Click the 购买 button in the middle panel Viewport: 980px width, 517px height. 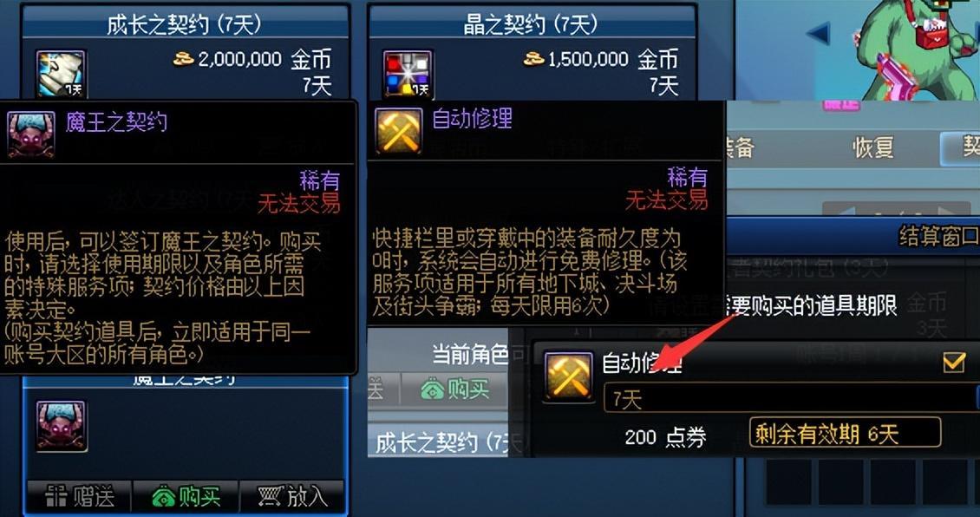pos(454,390)
